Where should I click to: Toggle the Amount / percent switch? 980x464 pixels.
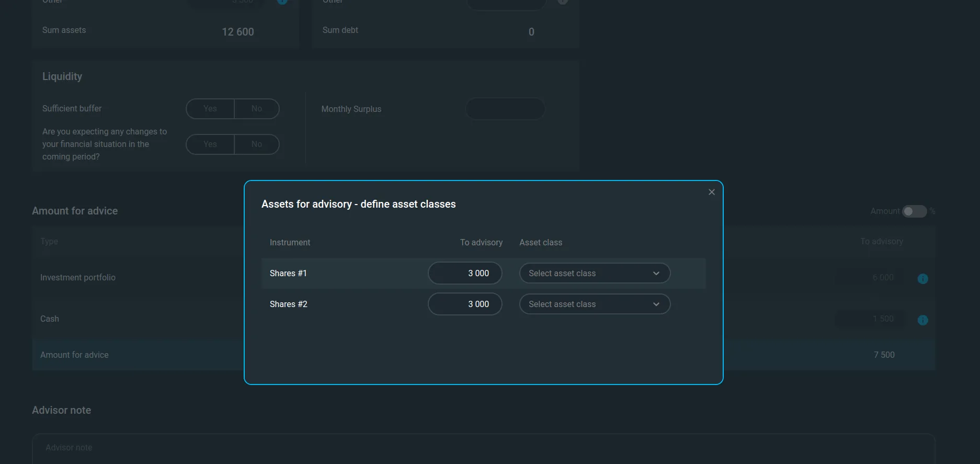pos(914,211)
